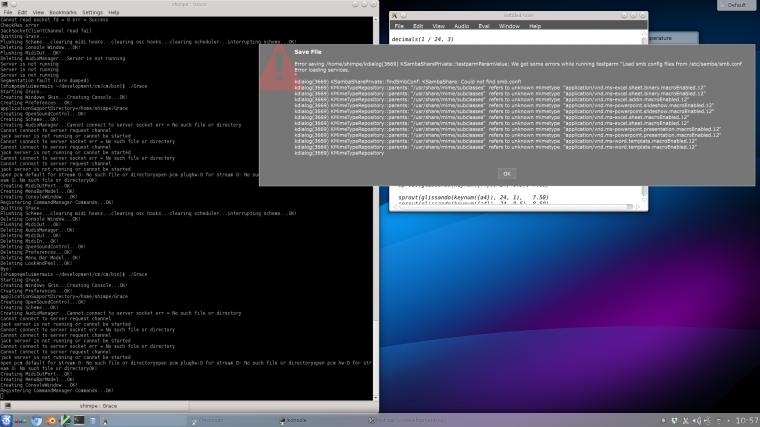The width and height of the screenshot is (760, 427).
Task: Open Settings menu in Konsole
Action: click(92, 12)
